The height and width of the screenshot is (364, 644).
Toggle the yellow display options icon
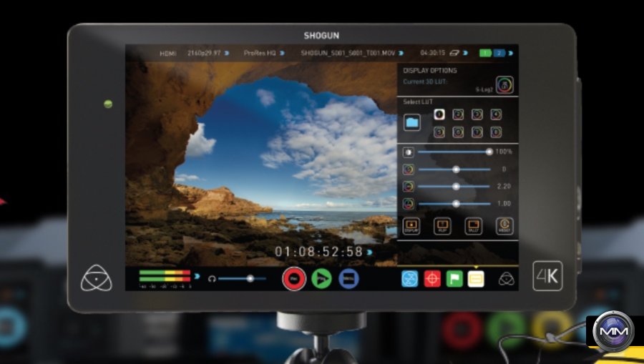pos(476,279)
